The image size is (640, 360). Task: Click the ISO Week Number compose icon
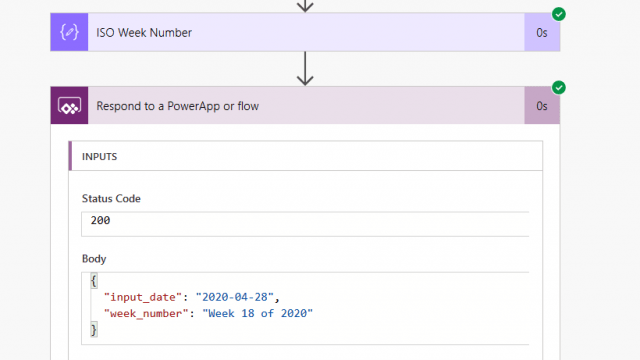69,32
